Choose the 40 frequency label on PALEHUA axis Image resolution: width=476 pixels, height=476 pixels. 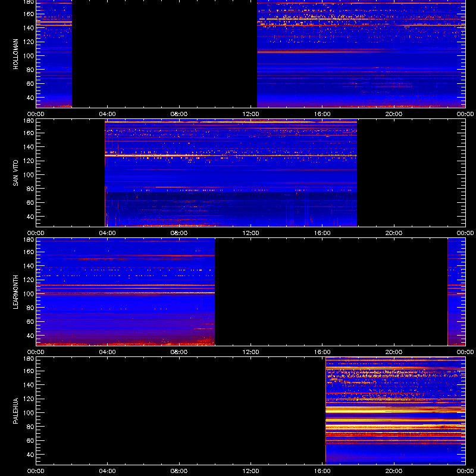pyautogui.click(x=30, y=455)
